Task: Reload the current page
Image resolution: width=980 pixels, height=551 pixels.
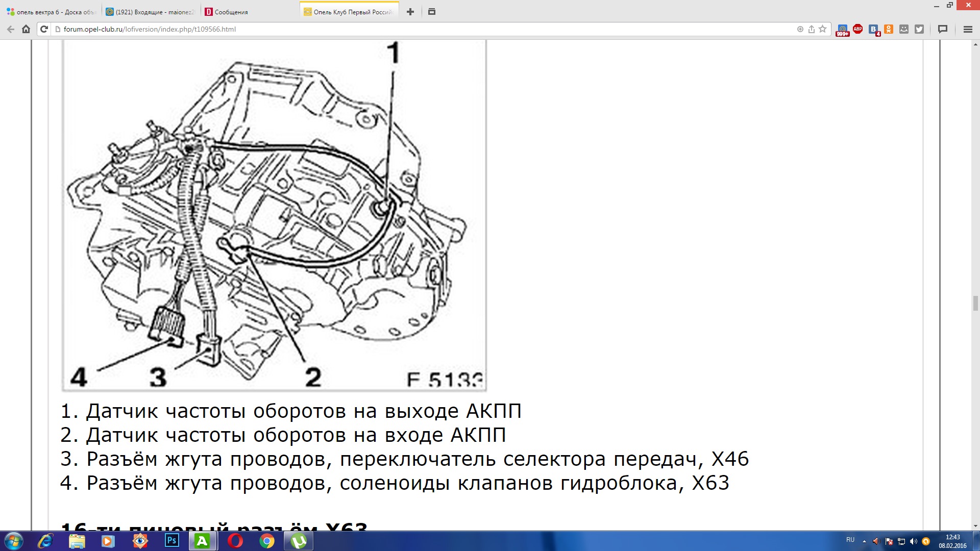Action: [44, 29]
